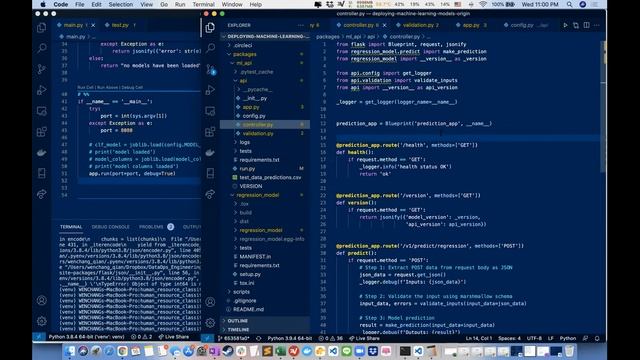Select PROBLEMS panel tab
This screenshot has width=640, height=360.
pos(151,227)
